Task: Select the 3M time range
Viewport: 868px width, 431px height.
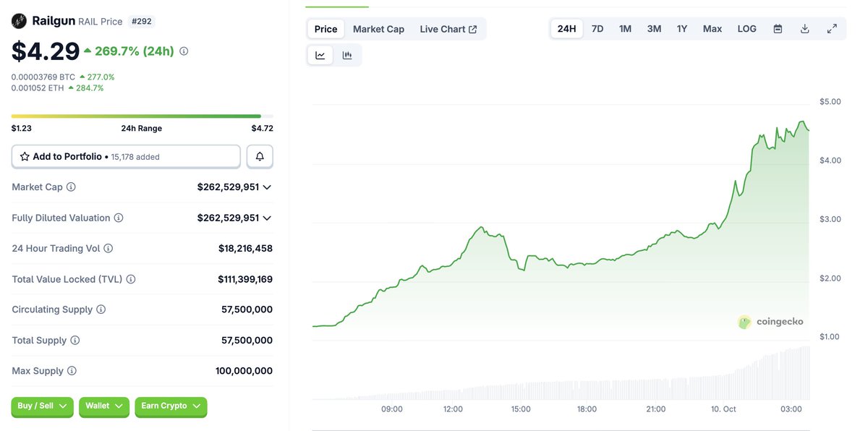Action: point(654,29)
